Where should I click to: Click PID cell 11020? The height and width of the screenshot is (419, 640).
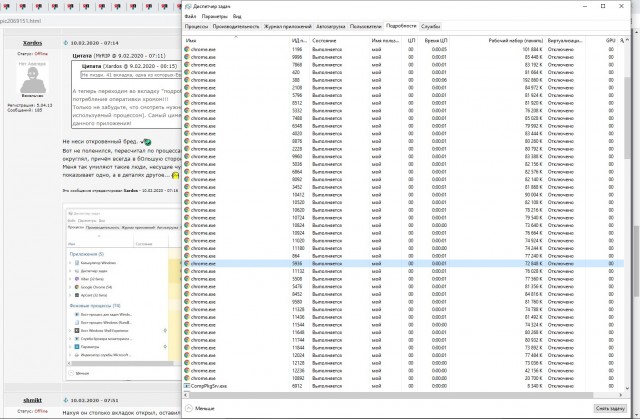coord(298,241)
